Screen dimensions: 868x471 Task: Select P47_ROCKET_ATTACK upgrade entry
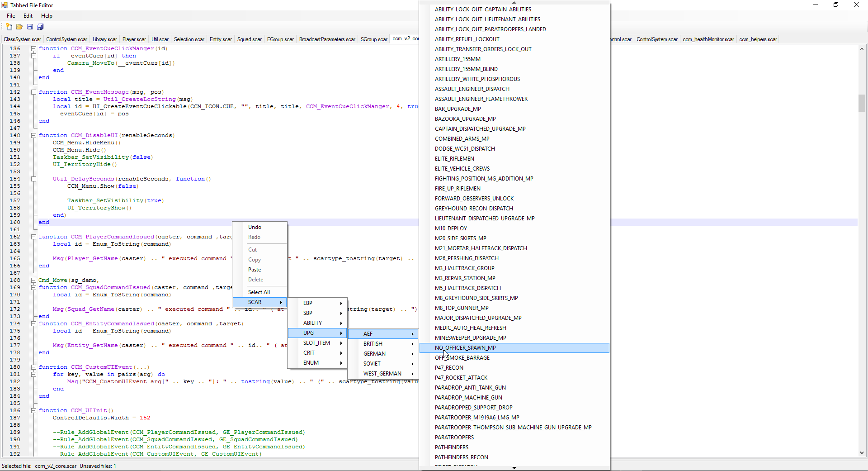click(x=514, y=378)
